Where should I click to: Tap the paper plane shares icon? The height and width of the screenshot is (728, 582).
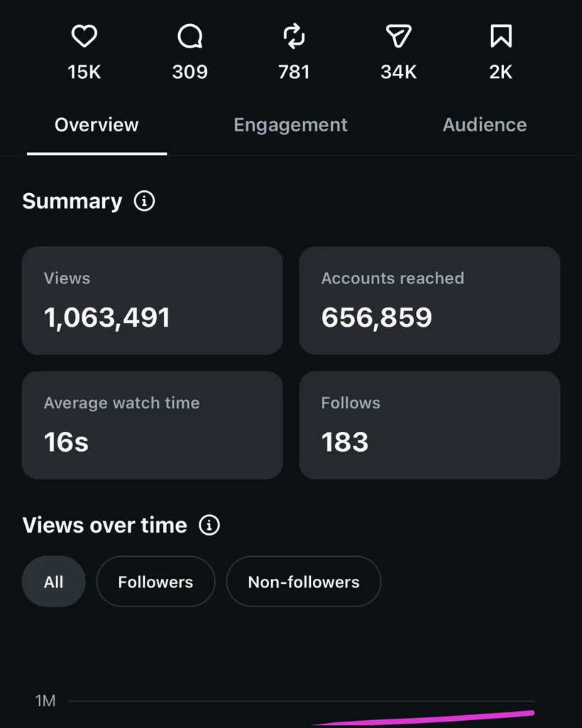point(399,36)
